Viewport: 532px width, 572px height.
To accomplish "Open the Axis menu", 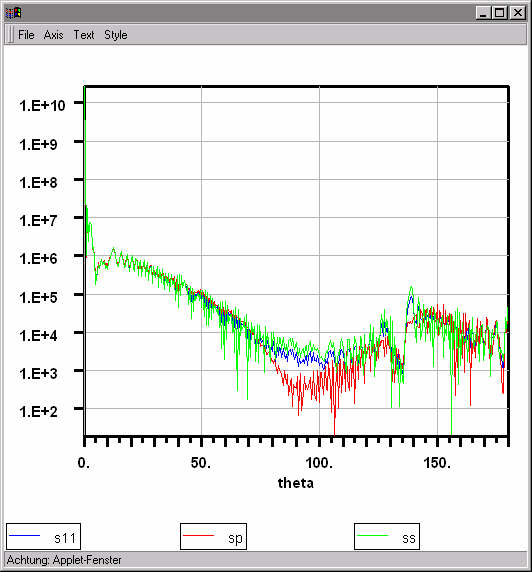I will [53, 35].
